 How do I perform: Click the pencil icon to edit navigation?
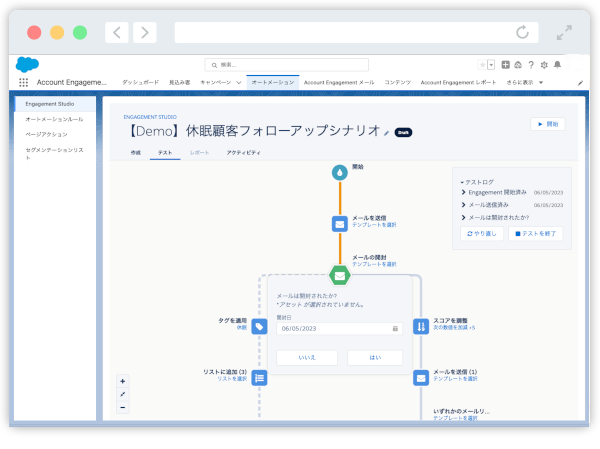click(x=580, y=83)
